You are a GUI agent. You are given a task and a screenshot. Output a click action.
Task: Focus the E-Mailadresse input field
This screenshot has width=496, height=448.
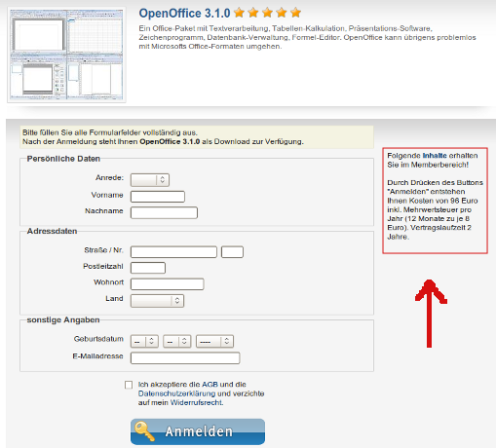(185, 358)
